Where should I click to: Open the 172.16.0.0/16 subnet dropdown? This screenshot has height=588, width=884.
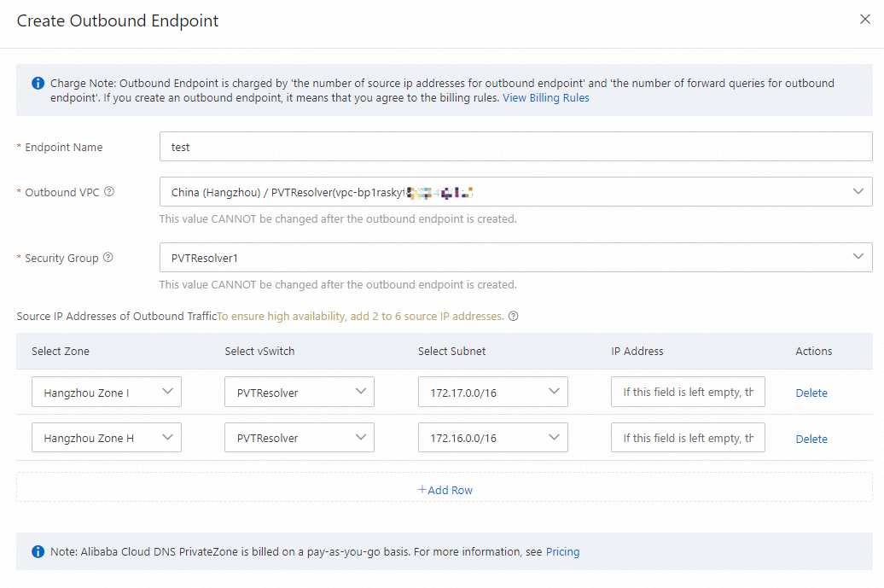coord(493,438)
